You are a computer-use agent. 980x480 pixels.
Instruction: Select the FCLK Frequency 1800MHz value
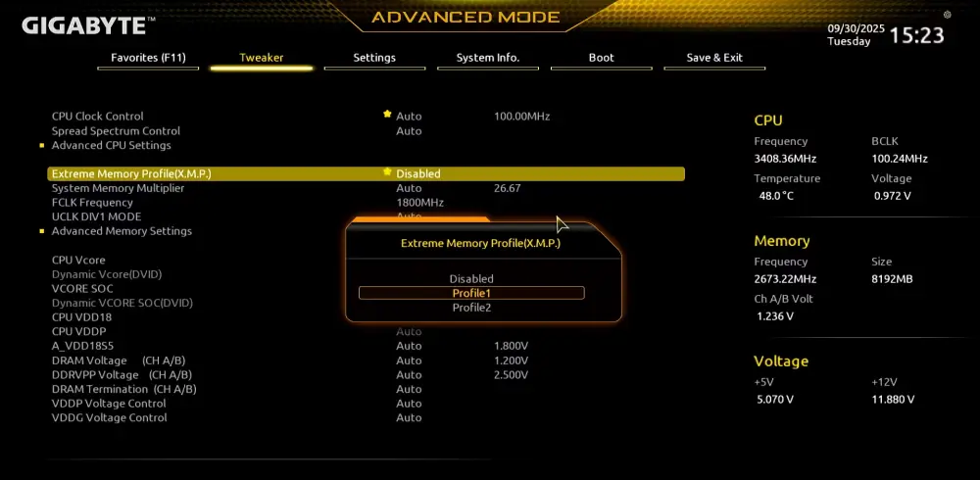pos(419,203)
